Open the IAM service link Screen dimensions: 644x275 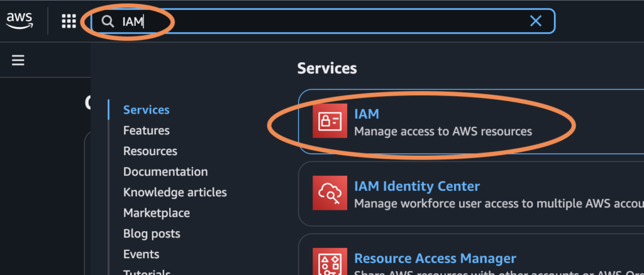point(367,114)
